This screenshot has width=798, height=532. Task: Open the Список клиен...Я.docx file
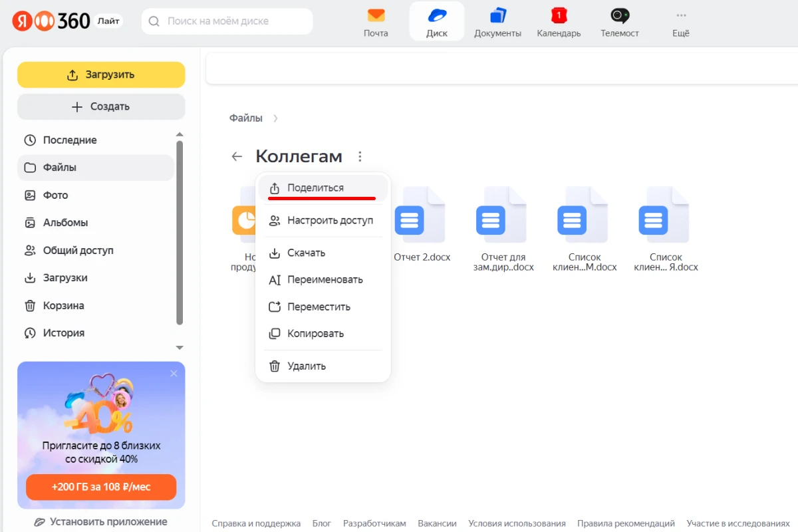pos(666,229)
